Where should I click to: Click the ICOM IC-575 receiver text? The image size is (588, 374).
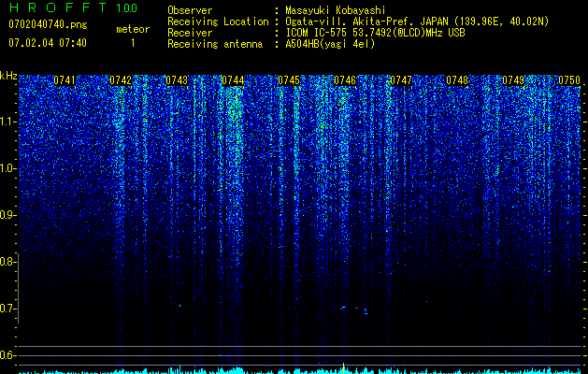(375, 33)
